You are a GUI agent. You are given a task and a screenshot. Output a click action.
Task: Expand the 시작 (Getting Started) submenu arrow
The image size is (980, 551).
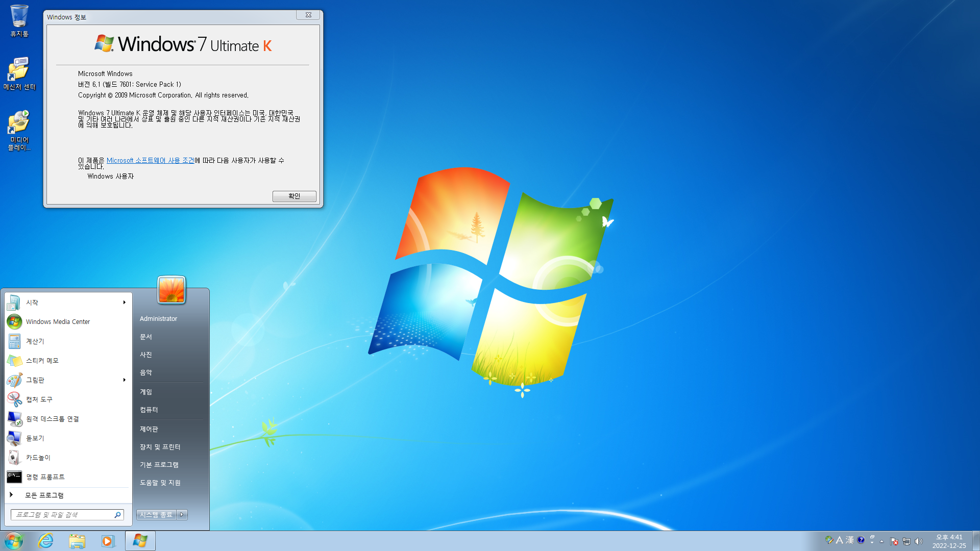click(x=124, y=303)
